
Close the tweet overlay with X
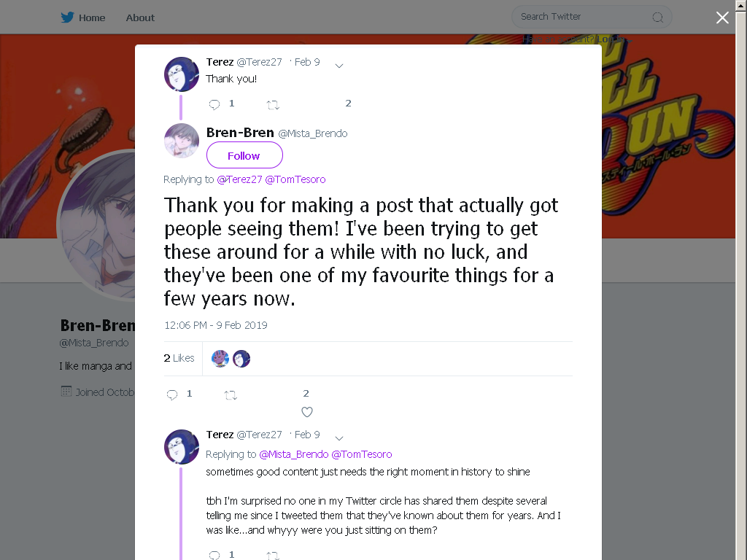[x=722, y=17]
